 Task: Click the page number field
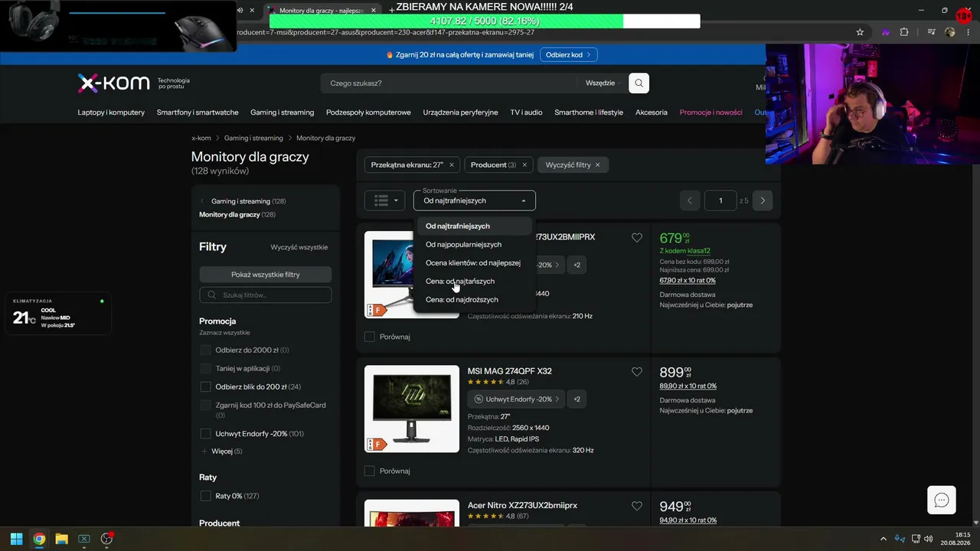[720, 201]
